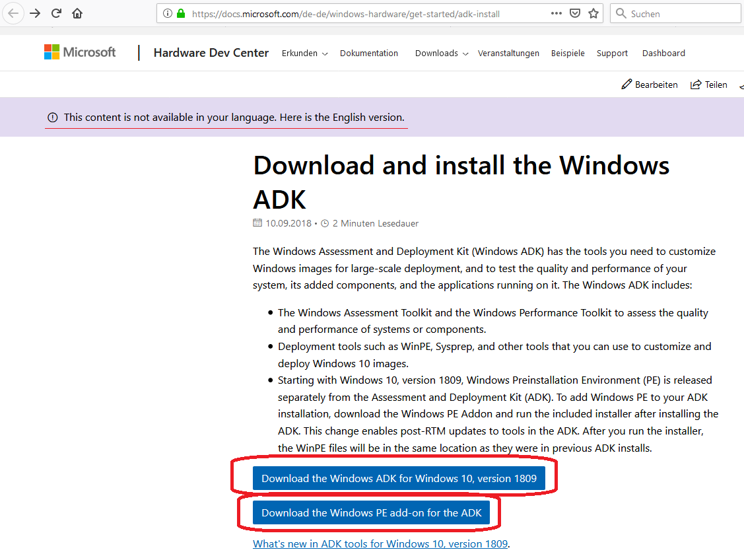Open the page actions three-dot menu
Image resolution: width=744 pixels, height=560 pixels.
[556, 13]
